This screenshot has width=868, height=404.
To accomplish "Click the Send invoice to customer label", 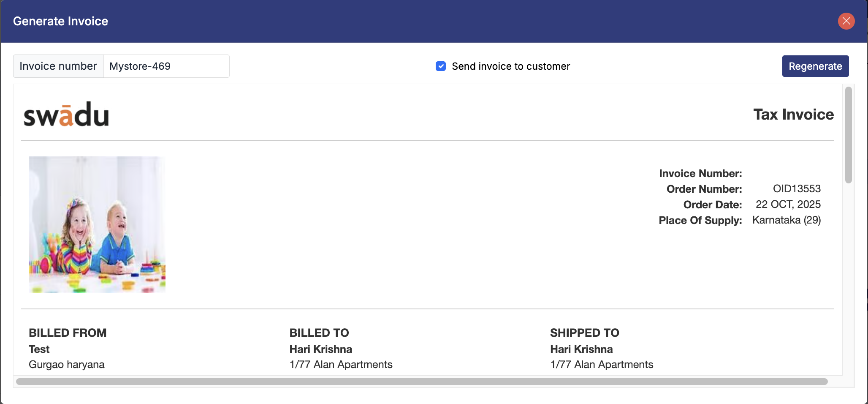I will [511, 66].
